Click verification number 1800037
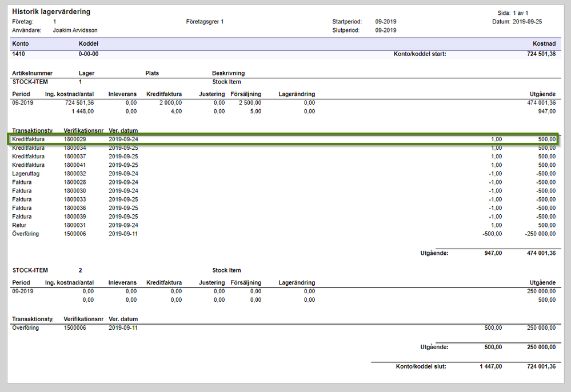Screen dimensions: 571x392 pos(75,157)
